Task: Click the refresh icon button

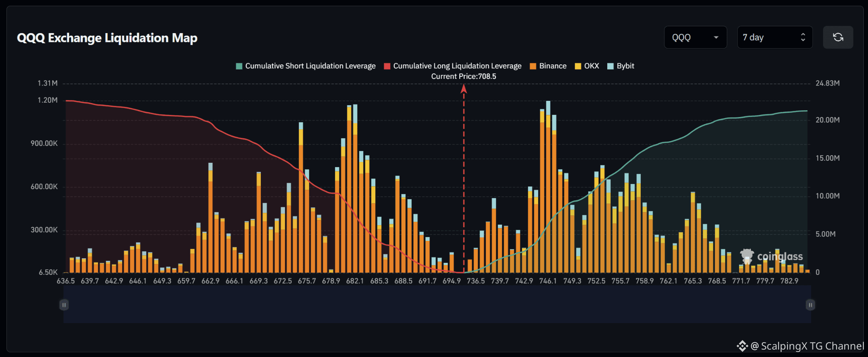Action: point(838,37)
